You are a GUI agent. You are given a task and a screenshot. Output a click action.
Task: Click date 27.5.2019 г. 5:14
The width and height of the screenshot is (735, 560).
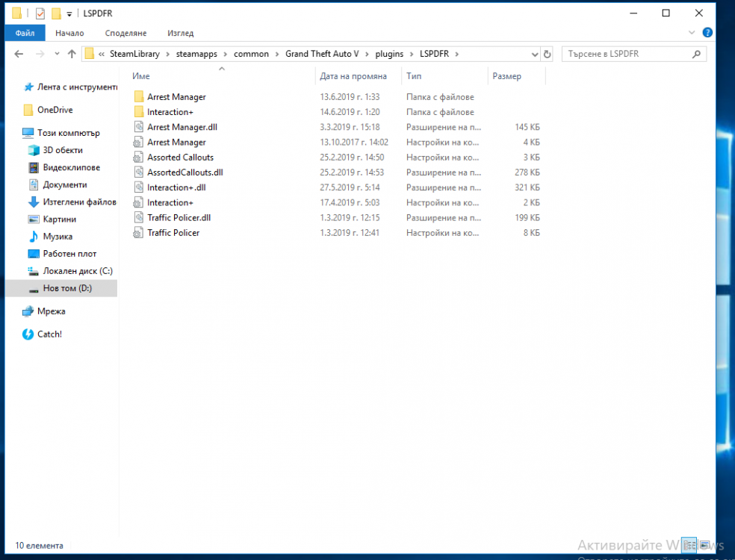click(350, 187)
